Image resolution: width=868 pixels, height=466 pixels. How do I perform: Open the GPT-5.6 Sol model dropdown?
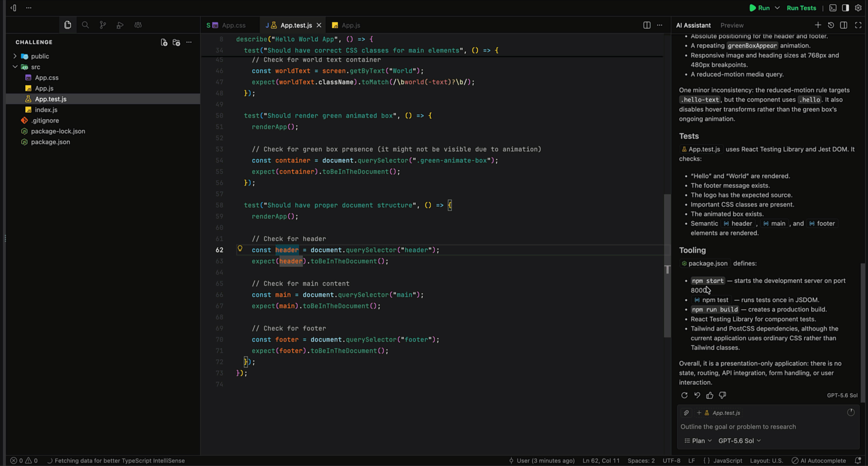click(740, 441)
